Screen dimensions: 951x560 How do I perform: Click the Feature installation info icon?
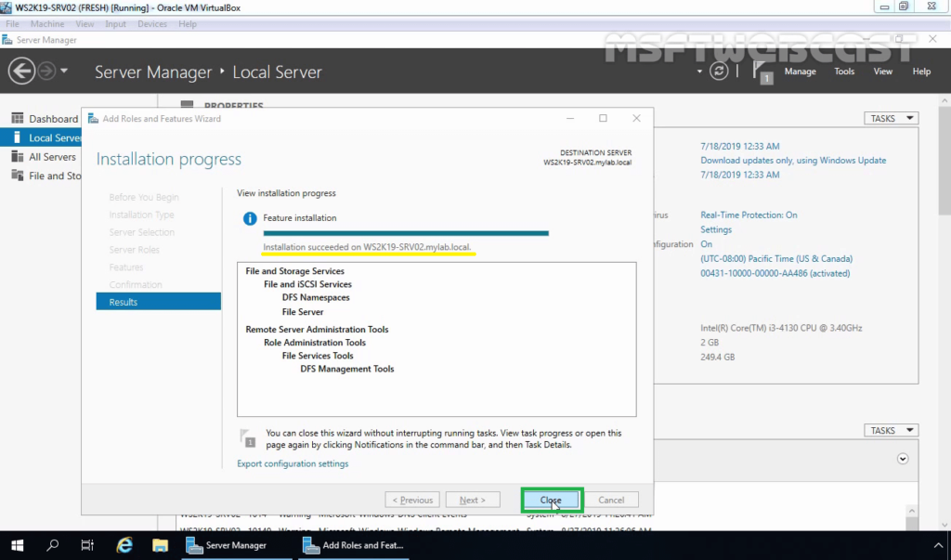tap(249, 218)
